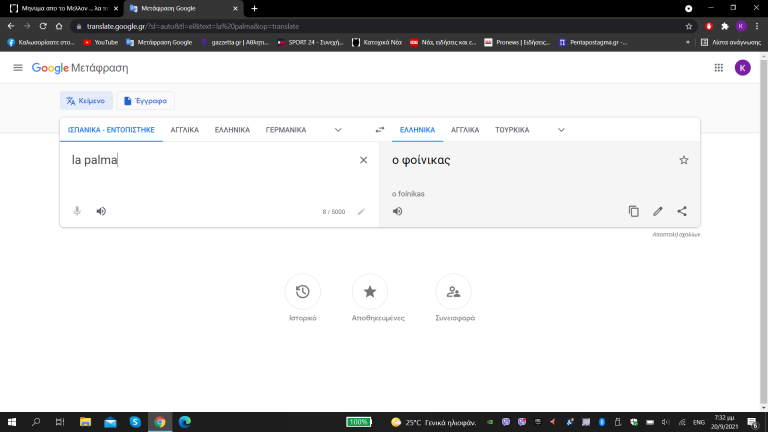This screenshot has height=432, width=768.
Task: Select ΑΓΓΛΙΚΑ as source language
Action: click(184, 130)
